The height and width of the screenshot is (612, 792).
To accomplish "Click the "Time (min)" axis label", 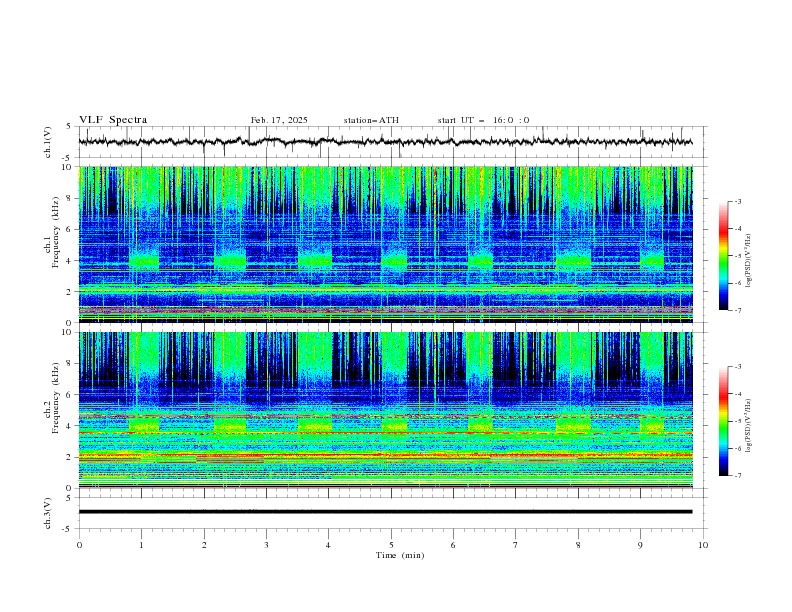I will [400, 555].
